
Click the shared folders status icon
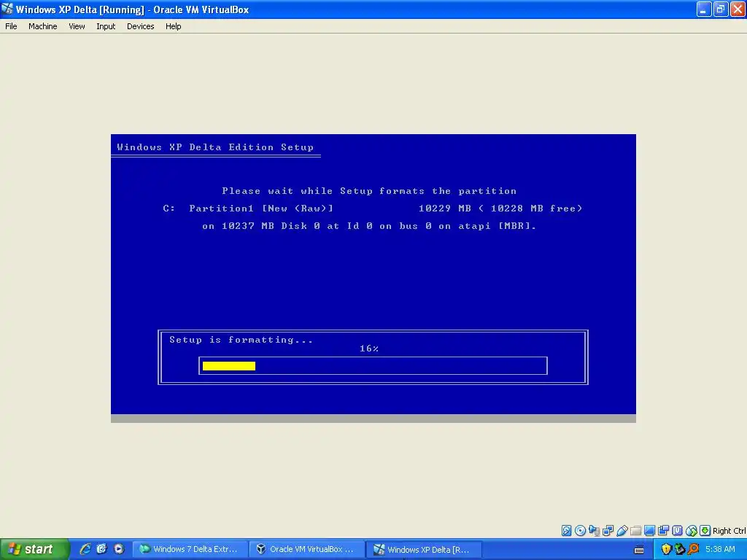635,531
